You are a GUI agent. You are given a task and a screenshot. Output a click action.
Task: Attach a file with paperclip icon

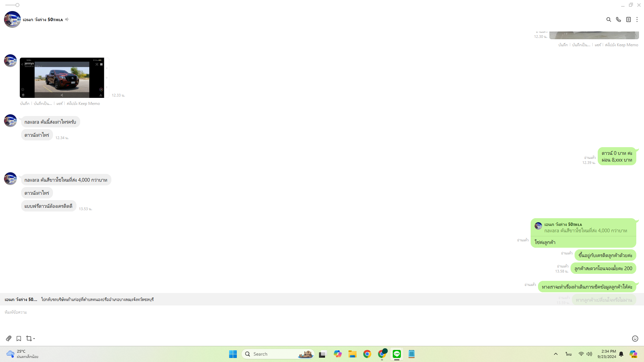tap(9, 339)
